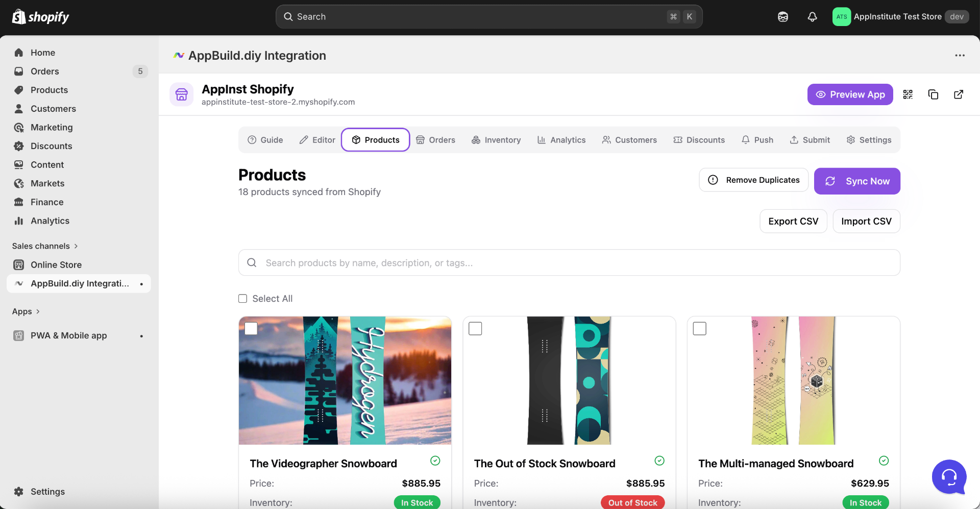The image size is (980, 509).
Task: Tick the Videographer Snowboard card checkbox
Action: [251, 329]
